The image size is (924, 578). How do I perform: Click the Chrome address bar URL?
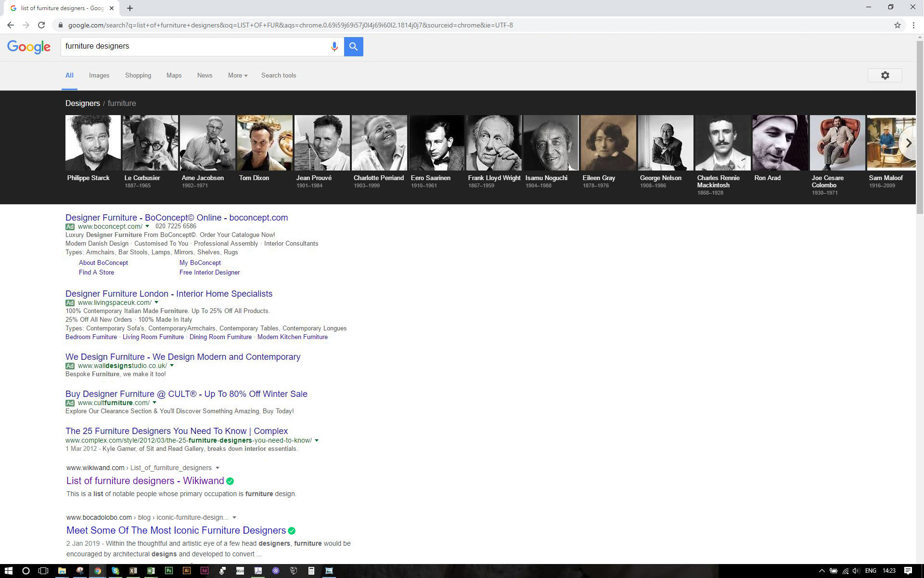pos(290,25)
